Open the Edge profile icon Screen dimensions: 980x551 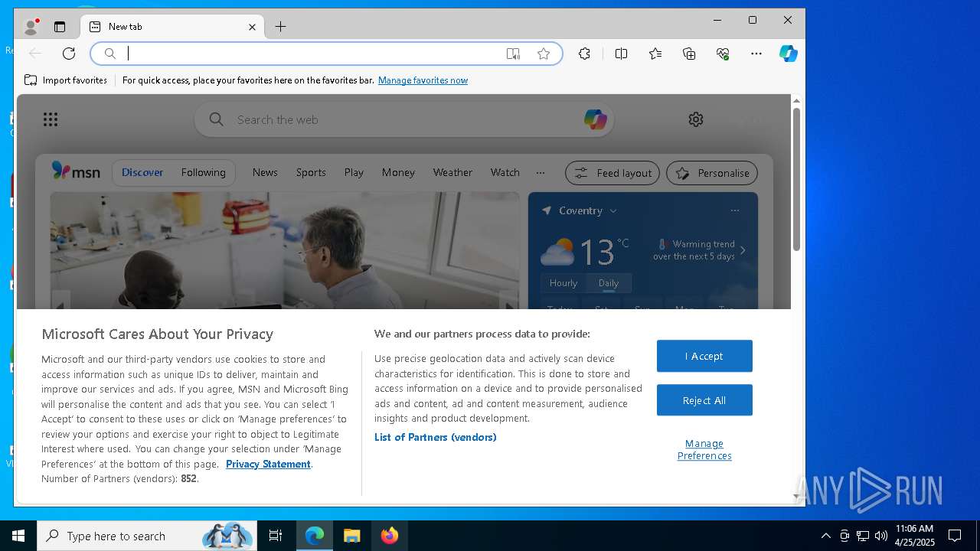click(x=31, y=27)
